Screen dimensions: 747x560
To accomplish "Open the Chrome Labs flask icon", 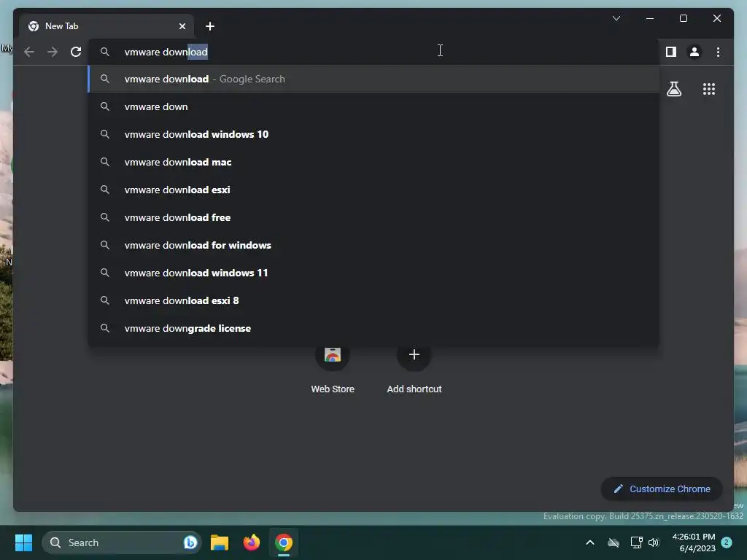I will pyautogui.click(x=673, y=89).
